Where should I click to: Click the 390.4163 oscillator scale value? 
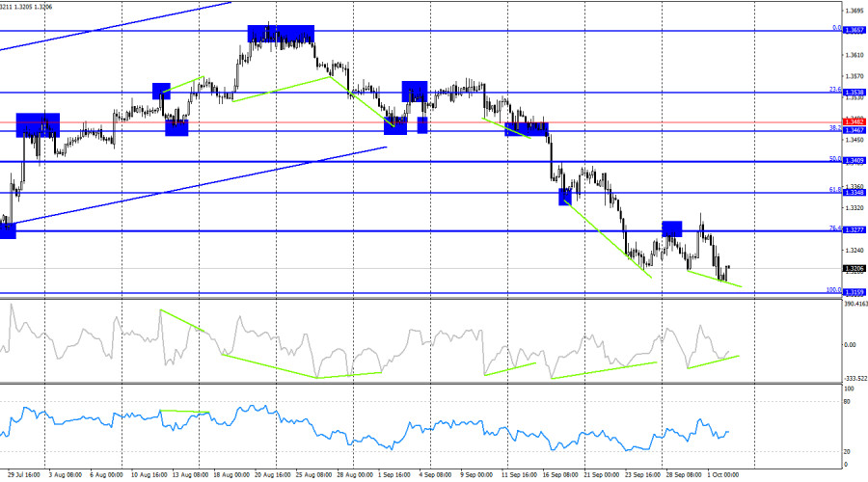(x=855, y=304)
